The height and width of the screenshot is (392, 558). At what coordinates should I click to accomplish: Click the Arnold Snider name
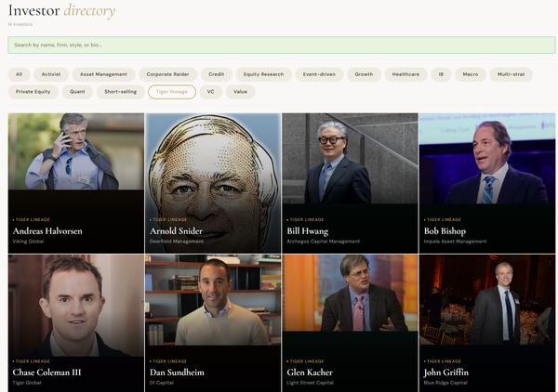[176, 231]
